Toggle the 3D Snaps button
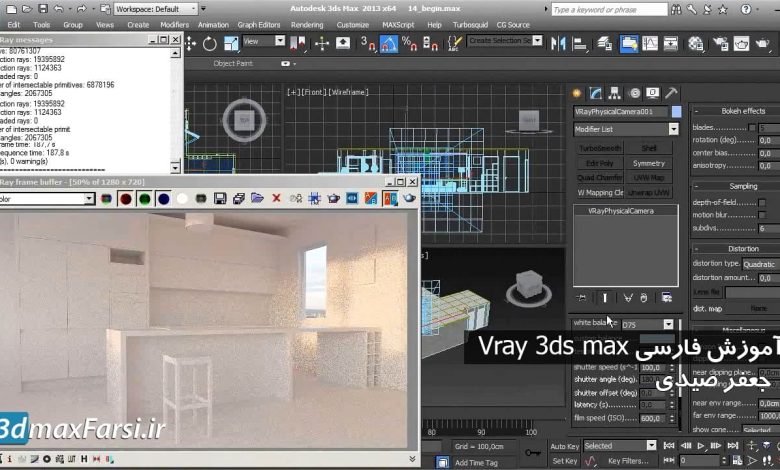 368,44
